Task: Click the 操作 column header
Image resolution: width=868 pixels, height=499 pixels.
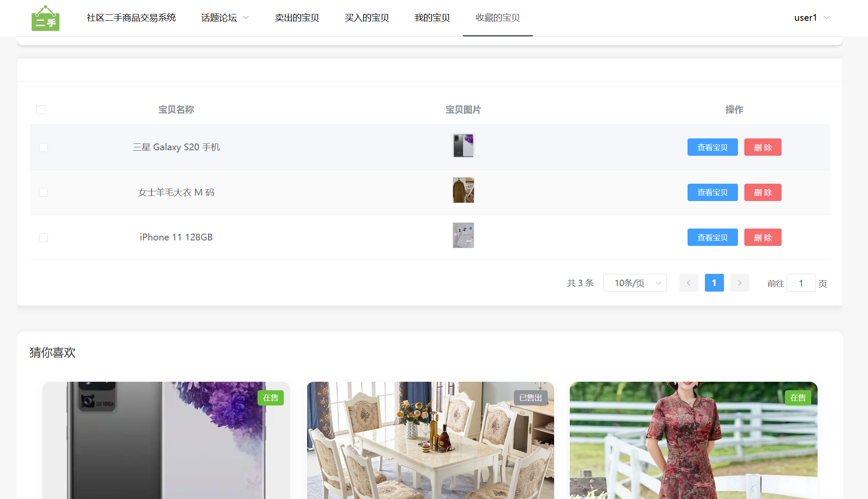Action: coord(735,110)
